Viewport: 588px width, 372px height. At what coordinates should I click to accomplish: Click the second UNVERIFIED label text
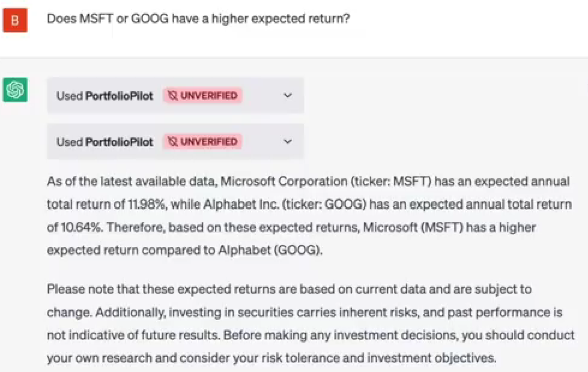click(x=209, y=142)
